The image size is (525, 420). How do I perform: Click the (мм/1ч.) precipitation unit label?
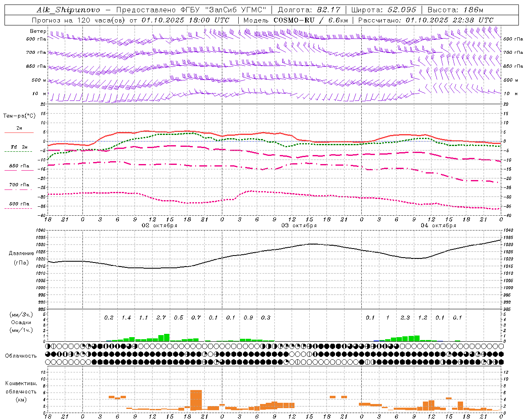point(21,330)
